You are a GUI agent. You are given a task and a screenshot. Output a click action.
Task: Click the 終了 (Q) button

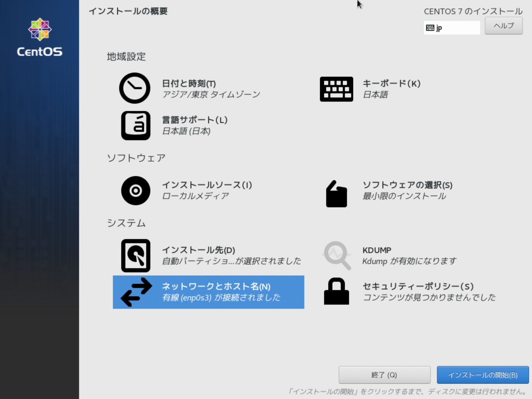click(384, 375)
